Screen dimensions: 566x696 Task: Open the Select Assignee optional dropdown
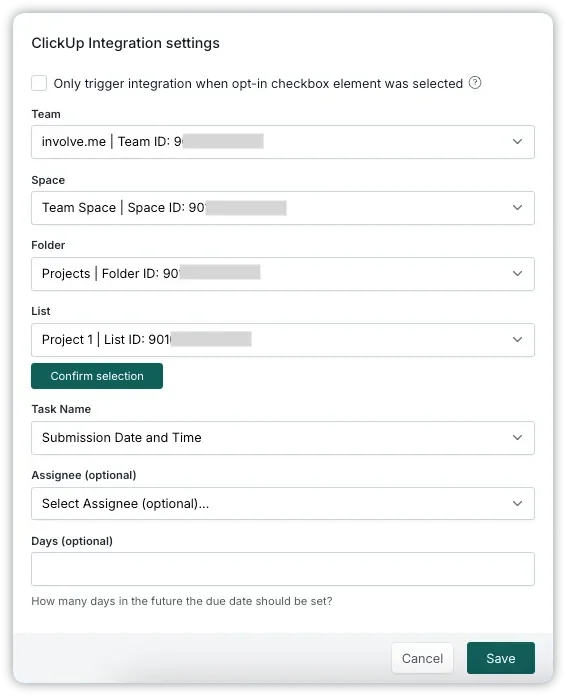click(x=283, y=503)
